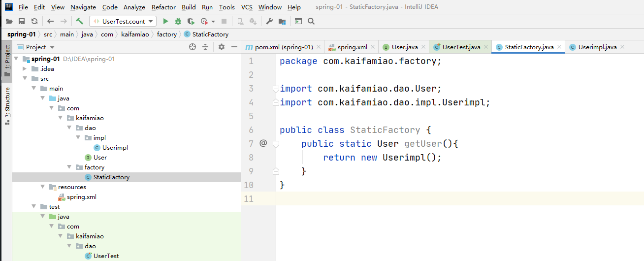Place cursor on empty line 11

tap(460, 198)
